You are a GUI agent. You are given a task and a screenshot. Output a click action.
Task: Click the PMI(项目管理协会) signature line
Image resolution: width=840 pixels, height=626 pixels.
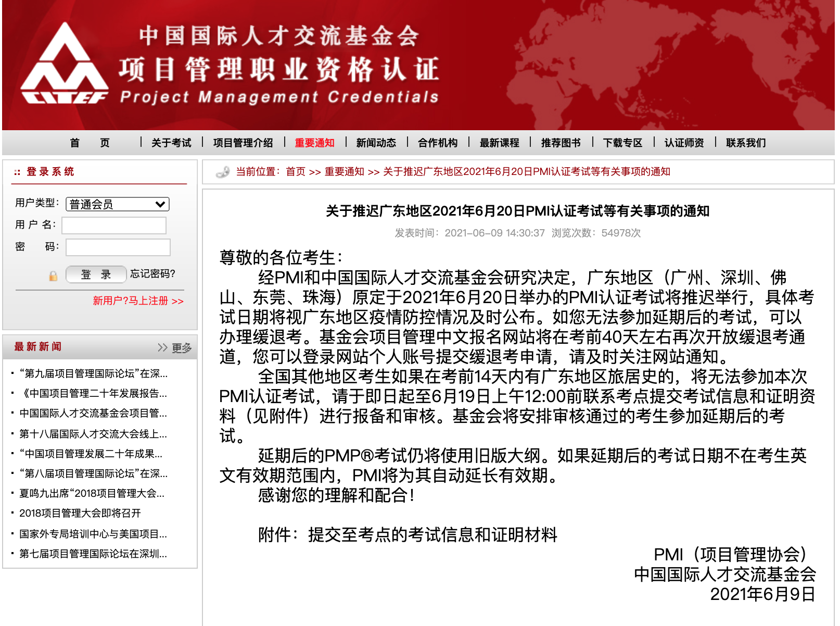pyautogui.click(x=732, y=555)
